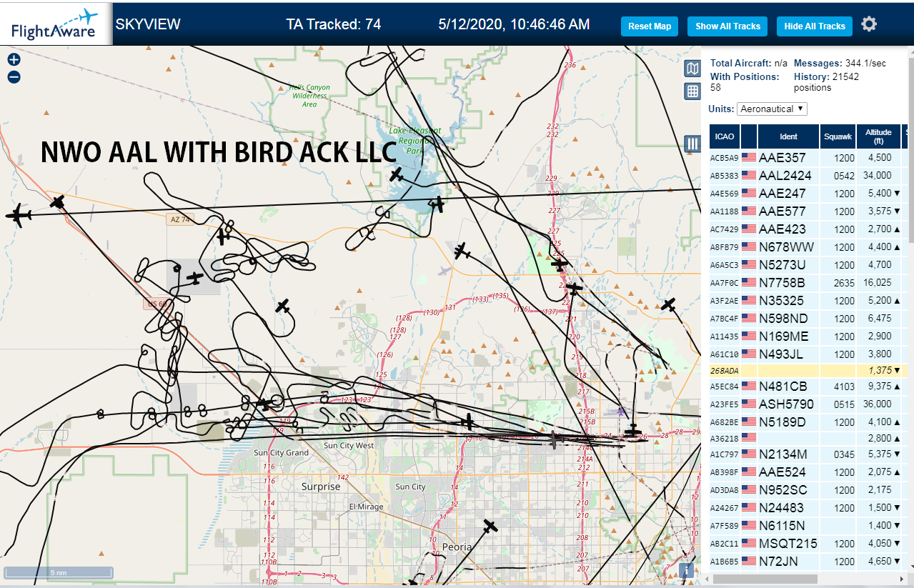Click the US flag in the MSQT215 row
This screenshot has width=914, height=588.
tap(748, 543)
